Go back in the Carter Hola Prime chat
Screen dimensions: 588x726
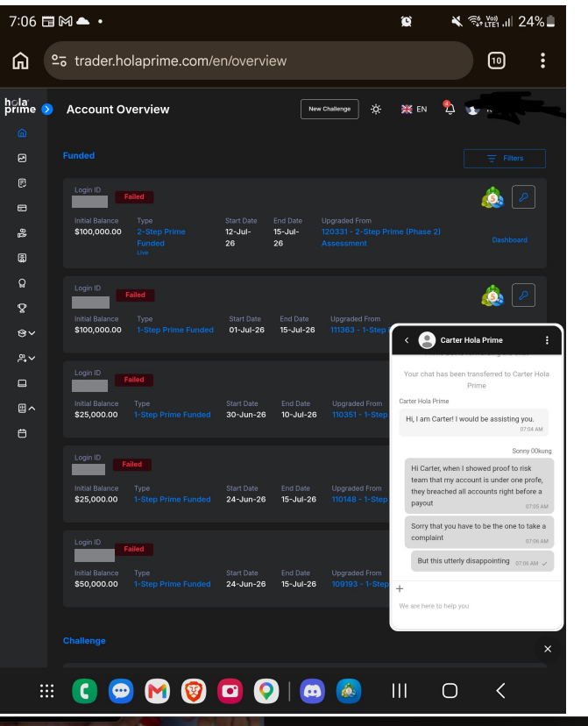(407, 340)
